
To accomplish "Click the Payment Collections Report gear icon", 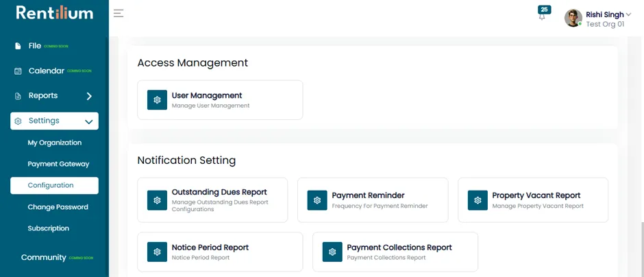I will point(332,252).
